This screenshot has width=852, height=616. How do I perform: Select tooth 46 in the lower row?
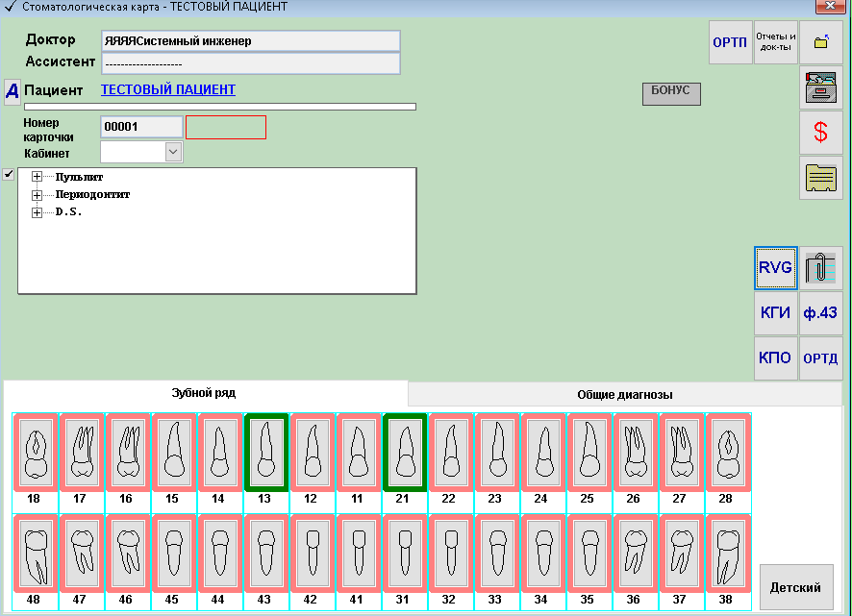click(x=127, y=557)
